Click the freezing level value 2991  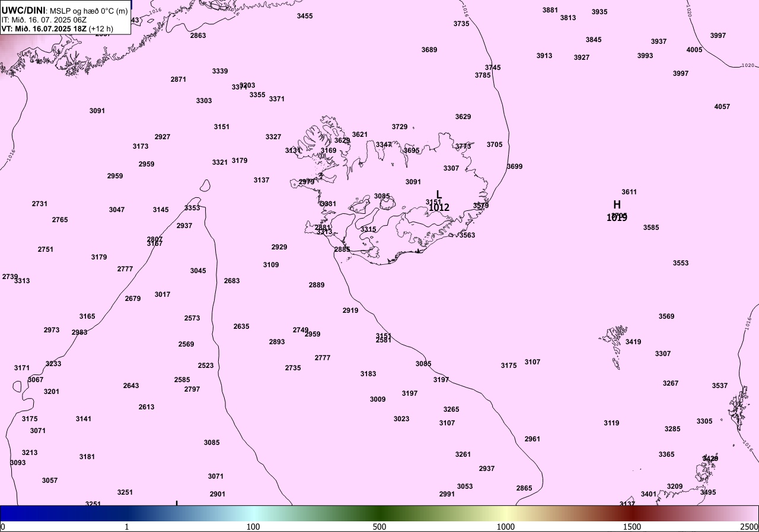[447, 494]
